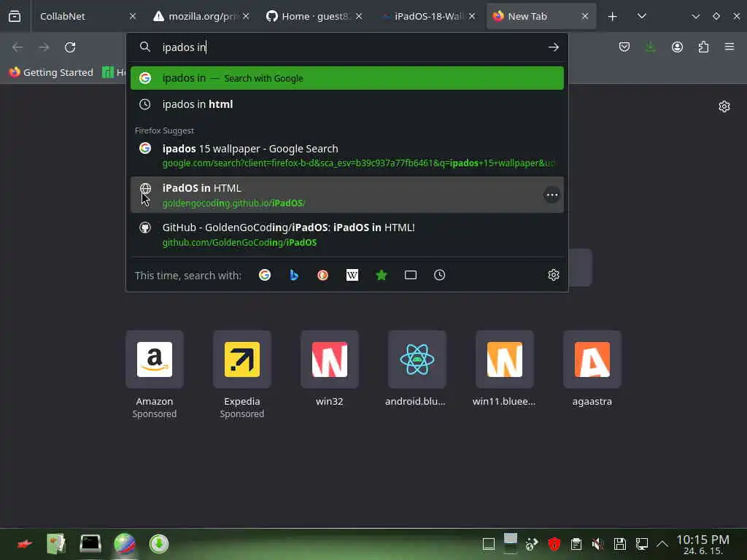The width and height of the screenshot is (747, 560).
Task: Open 'ipados 15 wallpaper - Google Search' result
Action: (347, 156)
